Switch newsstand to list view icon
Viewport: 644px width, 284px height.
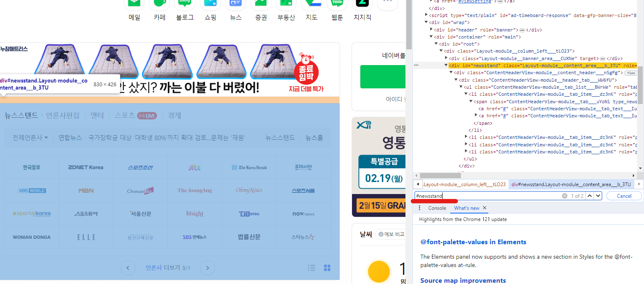click(311, 268)
